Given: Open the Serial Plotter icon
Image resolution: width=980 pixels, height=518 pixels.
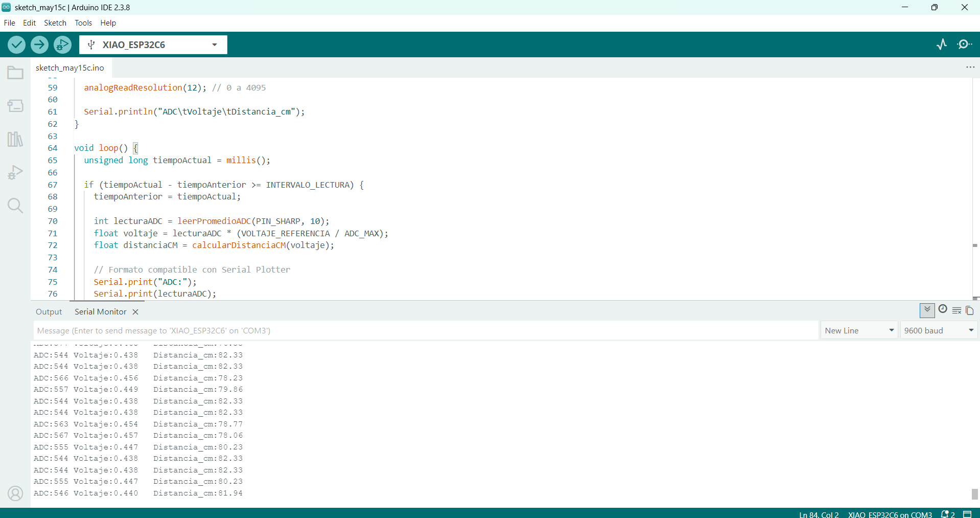Looking at the screenshot, I should (942, 44).
